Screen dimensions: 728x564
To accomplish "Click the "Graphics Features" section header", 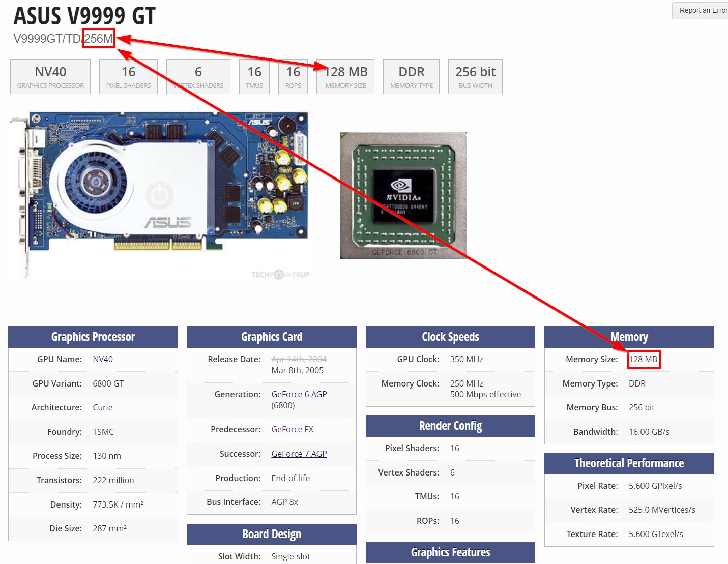I will (x=450, y=552).
